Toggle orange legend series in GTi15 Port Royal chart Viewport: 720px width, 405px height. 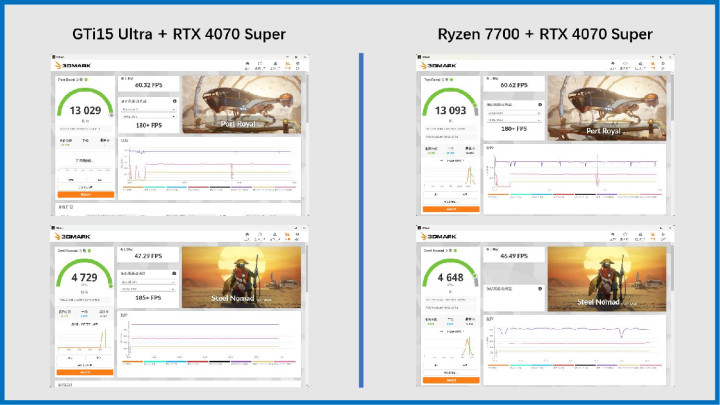point(133,188)
